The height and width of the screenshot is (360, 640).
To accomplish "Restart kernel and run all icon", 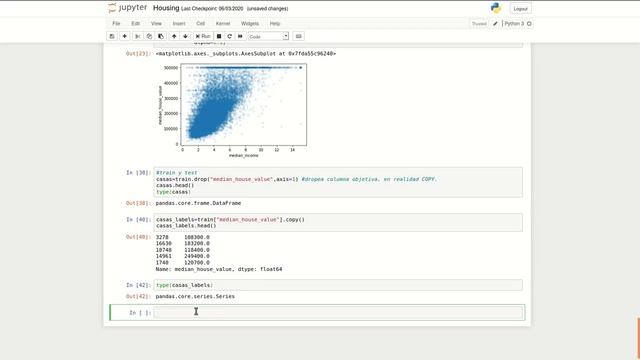I will [x=240, y=36].
